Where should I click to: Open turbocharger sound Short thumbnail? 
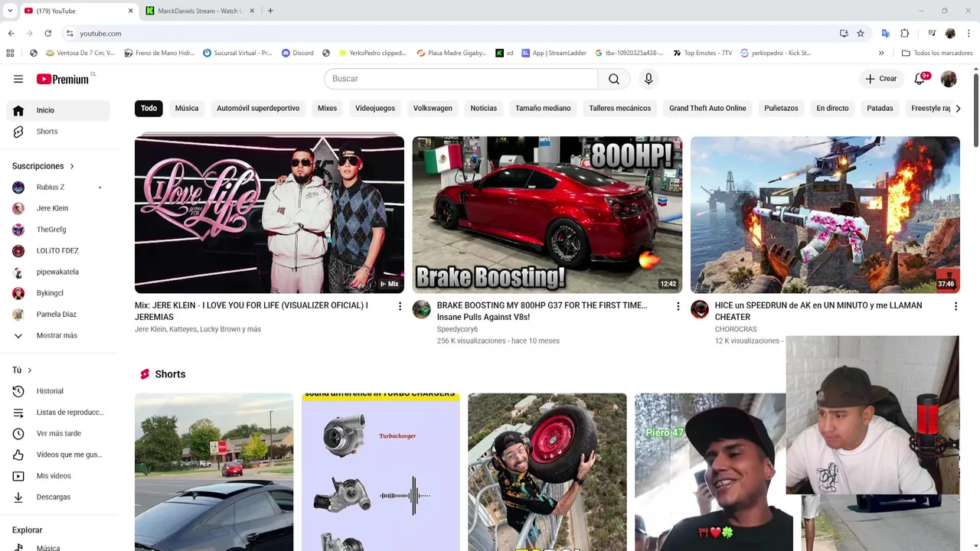click(x=381, y=471)
